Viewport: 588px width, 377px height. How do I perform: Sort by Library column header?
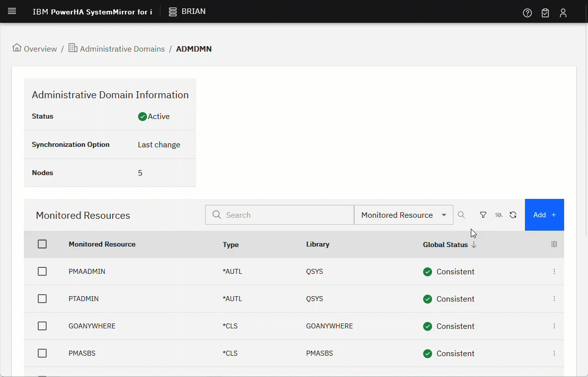pos(318,244)
